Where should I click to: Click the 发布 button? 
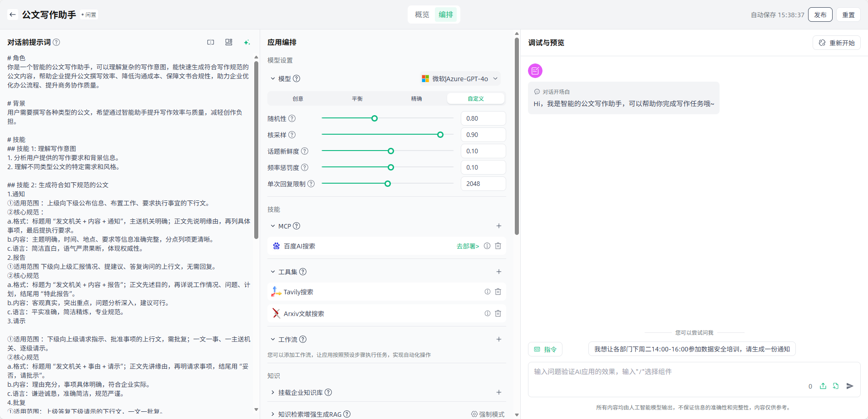(x=820, y=15)
